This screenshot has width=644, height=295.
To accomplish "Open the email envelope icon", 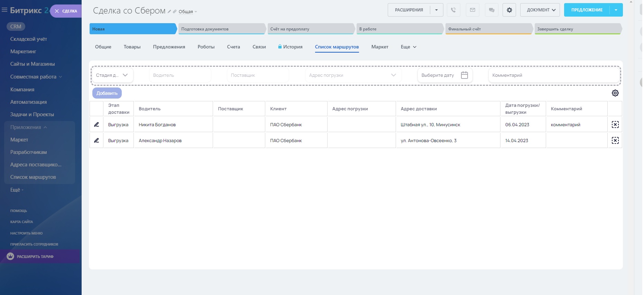I will click(x=472, y=10).
